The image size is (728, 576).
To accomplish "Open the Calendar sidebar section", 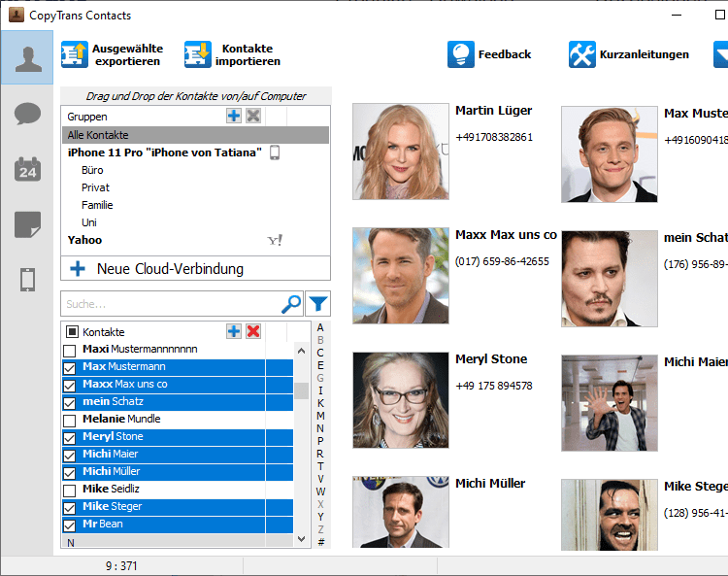I will 27,169.
